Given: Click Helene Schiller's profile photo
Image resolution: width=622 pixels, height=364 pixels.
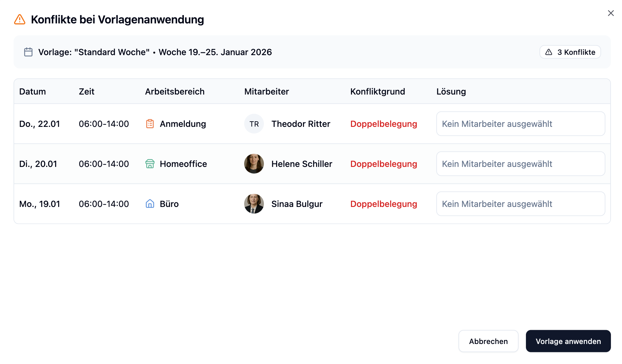Looking at the screenshot, I should 254,164.
